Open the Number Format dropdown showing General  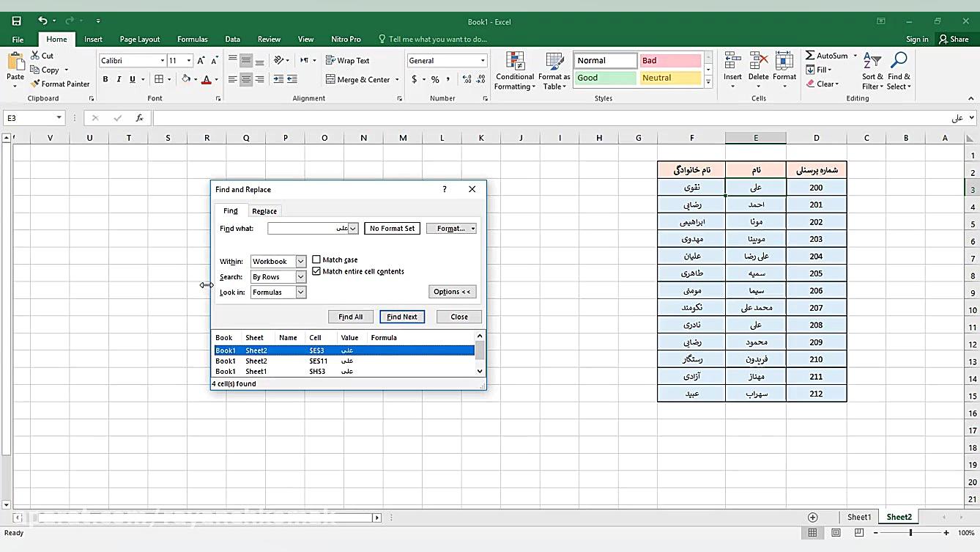pos(483,61)
